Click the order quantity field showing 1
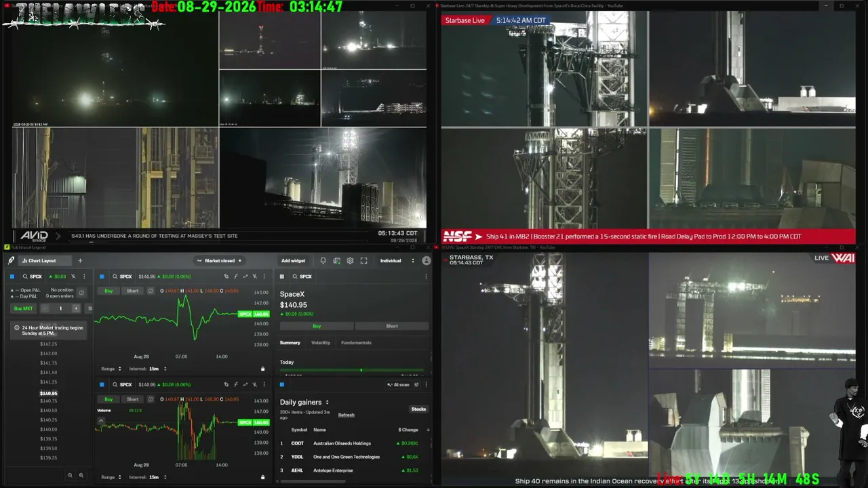Image resolution: width=868 pixels, height=488 pixels. pos(60,308)
